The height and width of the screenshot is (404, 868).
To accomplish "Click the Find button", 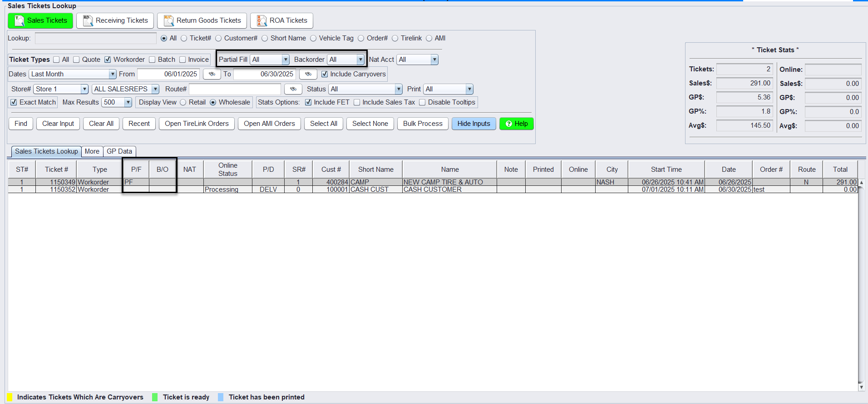I will [21, 124].
